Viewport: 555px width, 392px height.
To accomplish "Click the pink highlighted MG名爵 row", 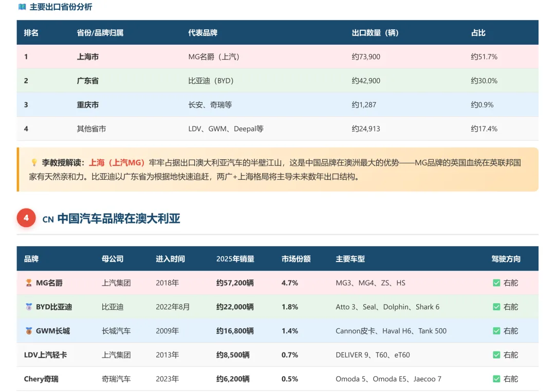I will [x=277, y=283].
